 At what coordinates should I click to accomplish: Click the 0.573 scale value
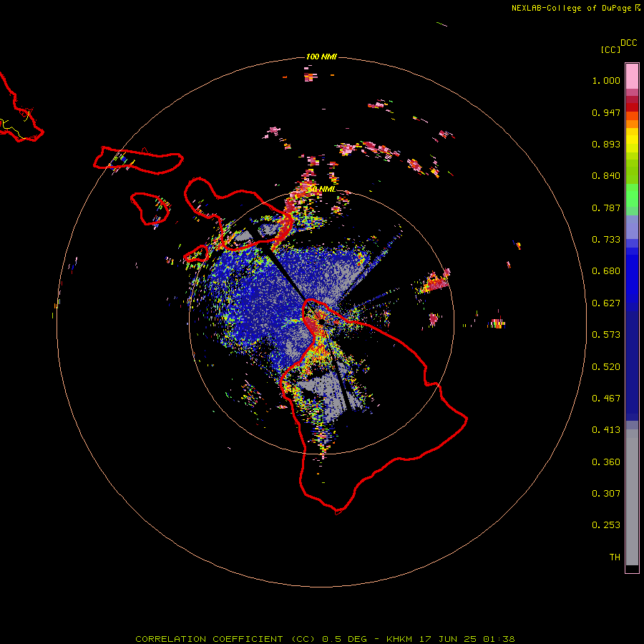point(606,335)
